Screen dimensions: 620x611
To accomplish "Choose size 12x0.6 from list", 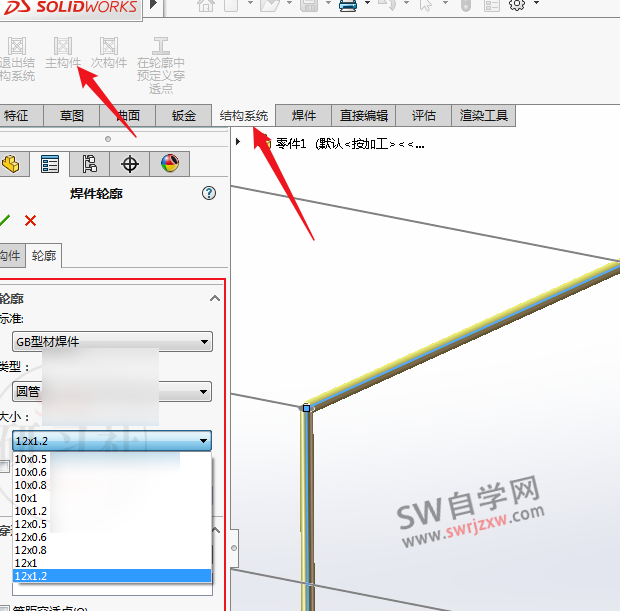I will (112, 537).
